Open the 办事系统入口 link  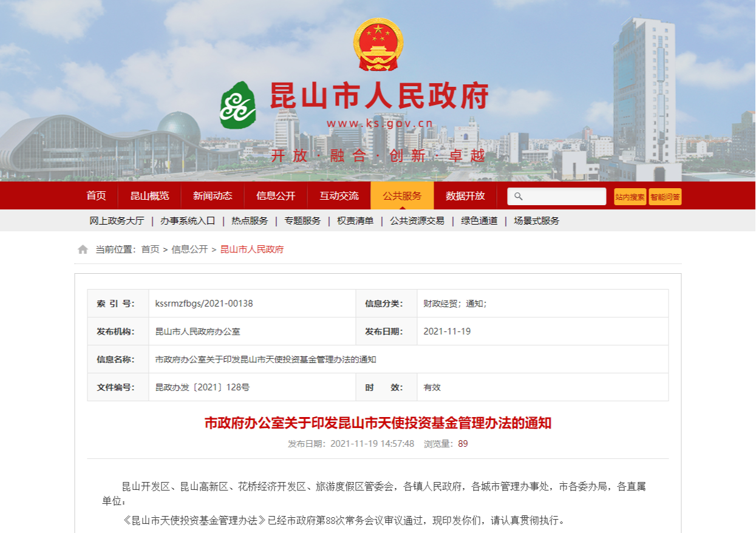pyautogui.click(x=188, y=221)
